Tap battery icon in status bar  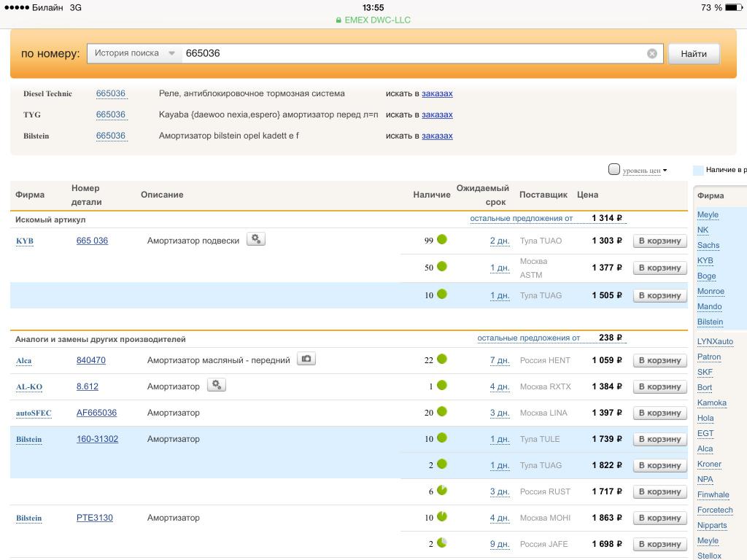click(x=733, y=7)
